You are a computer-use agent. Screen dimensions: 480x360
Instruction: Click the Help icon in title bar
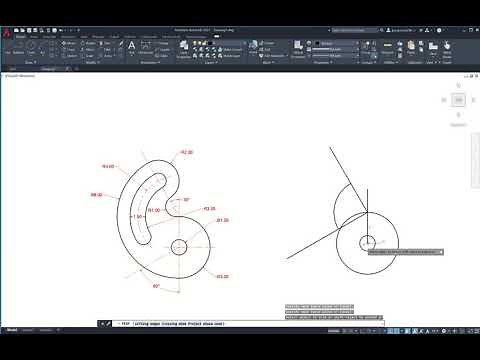(439, 30)
